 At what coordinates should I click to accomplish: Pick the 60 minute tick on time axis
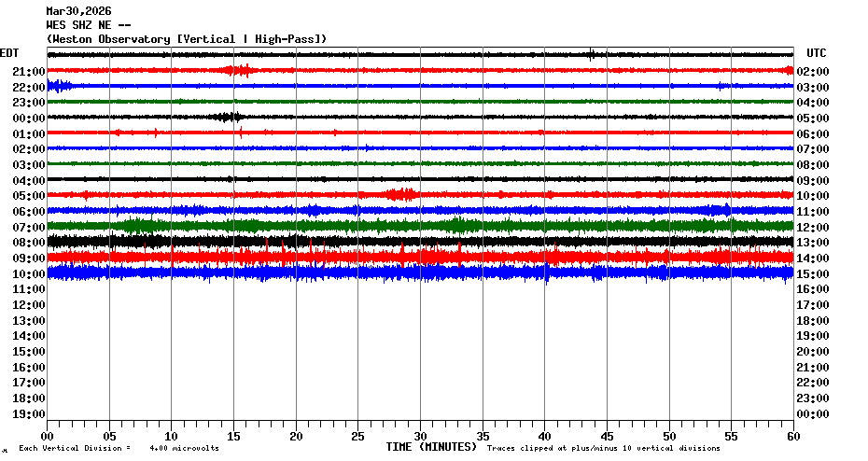point(792,436)
